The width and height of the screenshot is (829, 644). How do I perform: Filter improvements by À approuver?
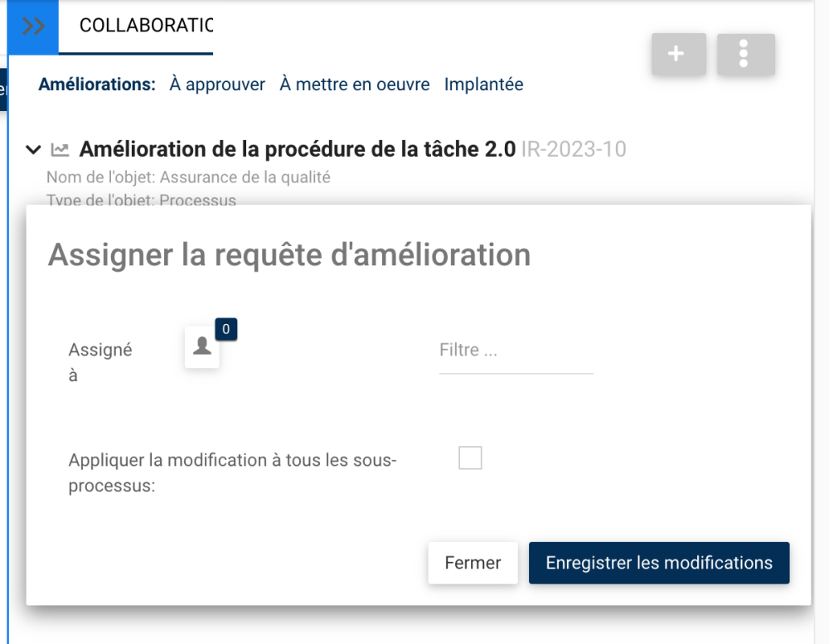coord(217,85)
